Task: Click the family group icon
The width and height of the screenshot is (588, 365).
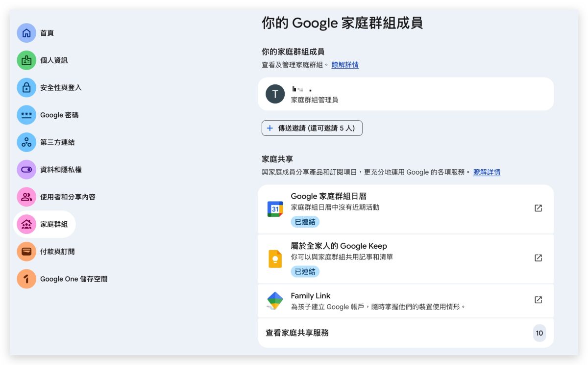Action: click(x=26, y=224)
